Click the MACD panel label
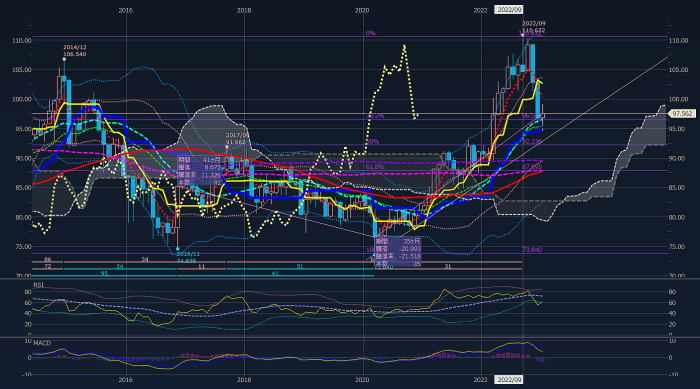 pos(42,343)
